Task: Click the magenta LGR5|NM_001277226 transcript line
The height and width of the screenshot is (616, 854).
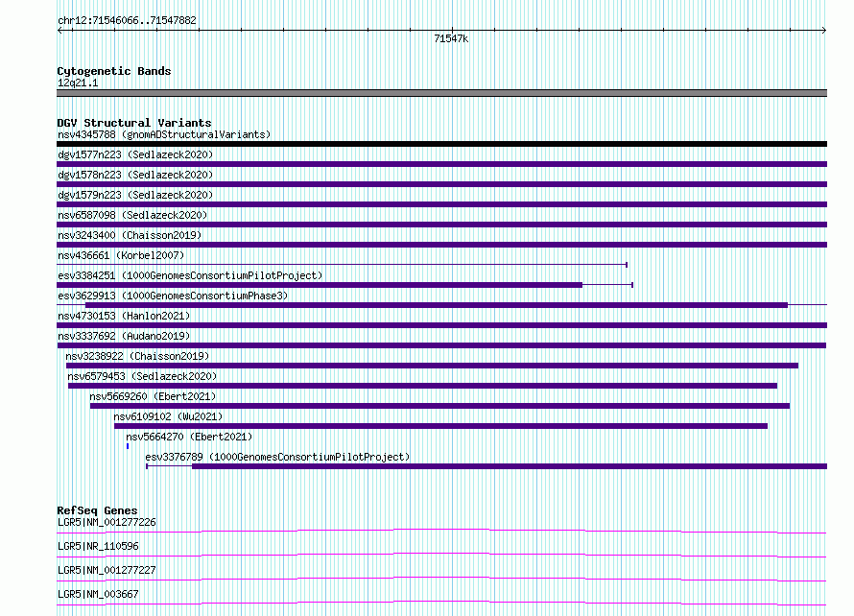Action: [x=441, y=531]
